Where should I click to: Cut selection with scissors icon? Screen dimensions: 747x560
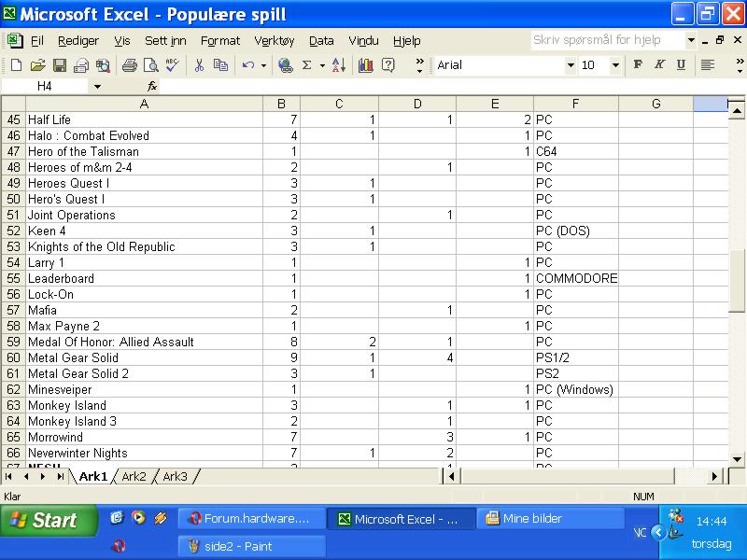tap(199, 65)
